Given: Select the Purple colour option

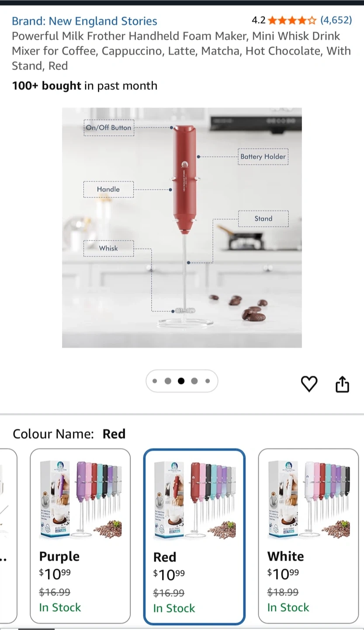Looking at the screenshot, I should 80,536.
